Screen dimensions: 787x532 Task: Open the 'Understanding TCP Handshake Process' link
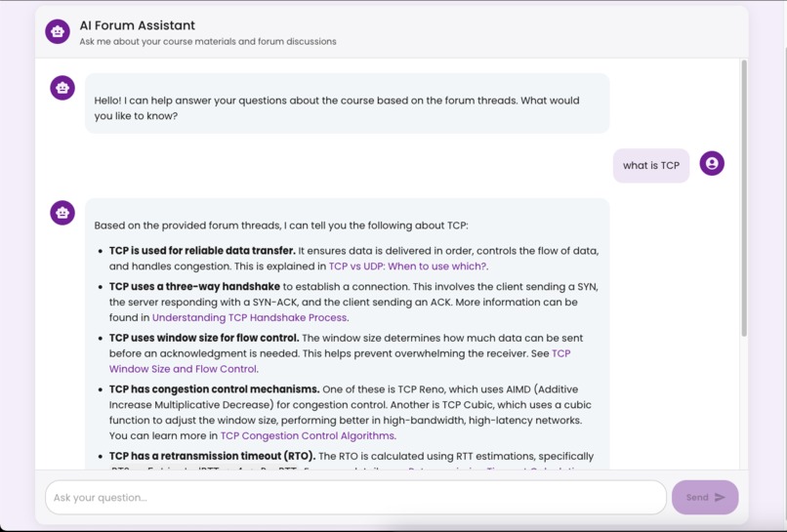(x=249, y=317)
